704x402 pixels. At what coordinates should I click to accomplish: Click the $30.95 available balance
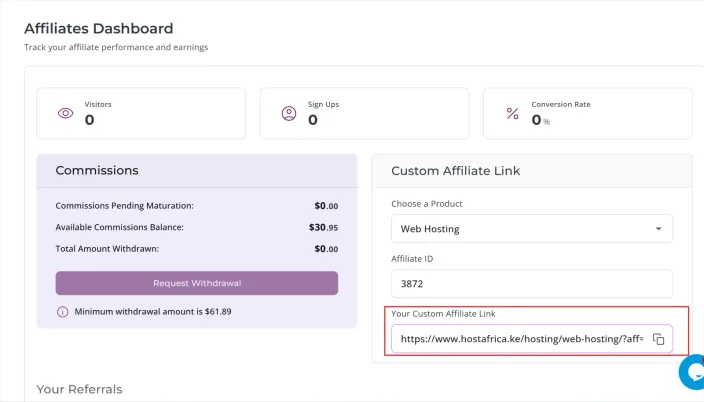[x=323, y=227]
